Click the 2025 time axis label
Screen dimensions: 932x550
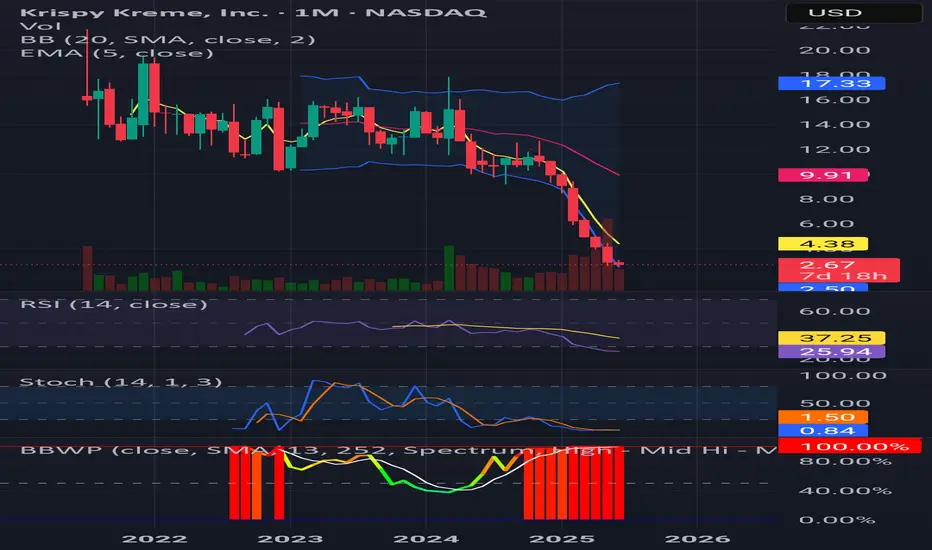coord(562,539)
